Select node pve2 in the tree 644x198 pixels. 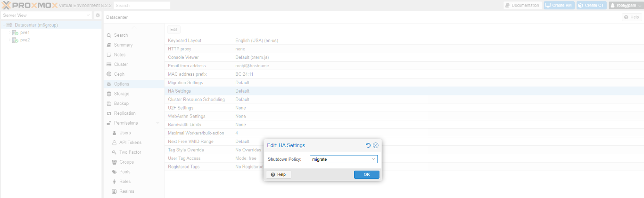pos(25,40)
